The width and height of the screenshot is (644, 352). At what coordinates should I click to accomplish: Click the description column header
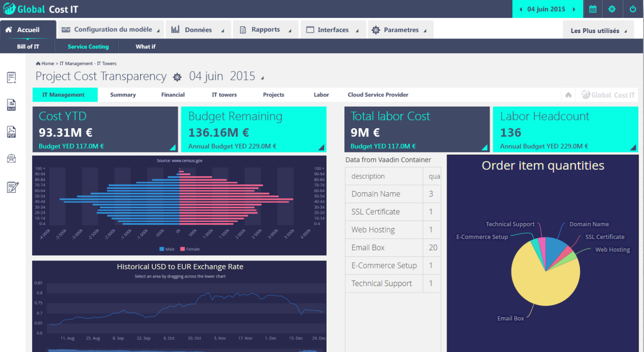click(x=384, y=176)
